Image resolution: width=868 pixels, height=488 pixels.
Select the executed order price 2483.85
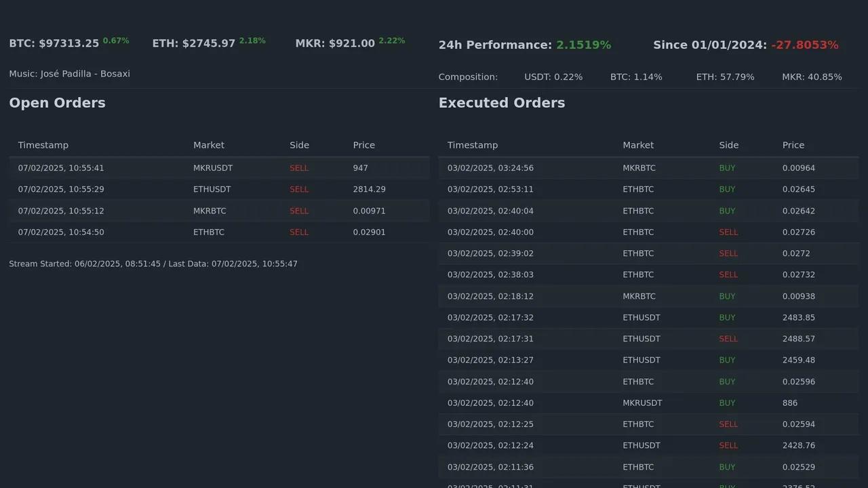coord(799,318)
